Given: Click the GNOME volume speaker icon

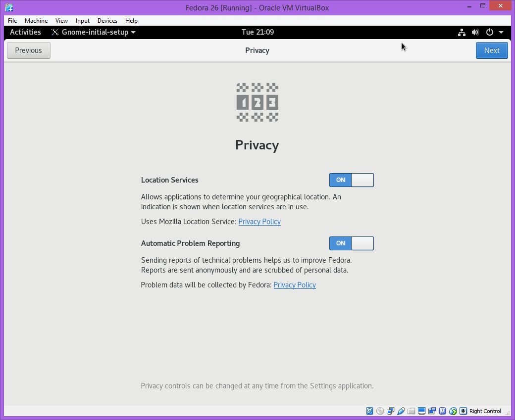Looking at the screenshot, I should point(475,32).
